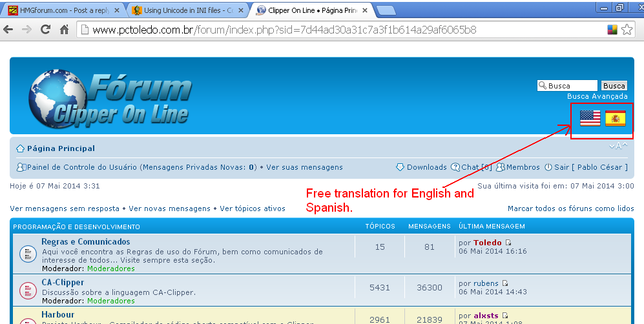
Task: Select the US flag for English translation
Action: 590,118
